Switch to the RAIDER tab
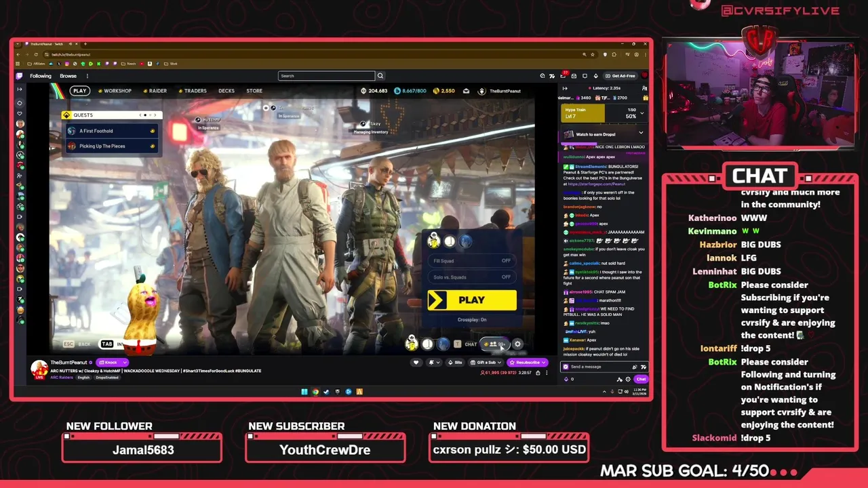 (155, 91)
